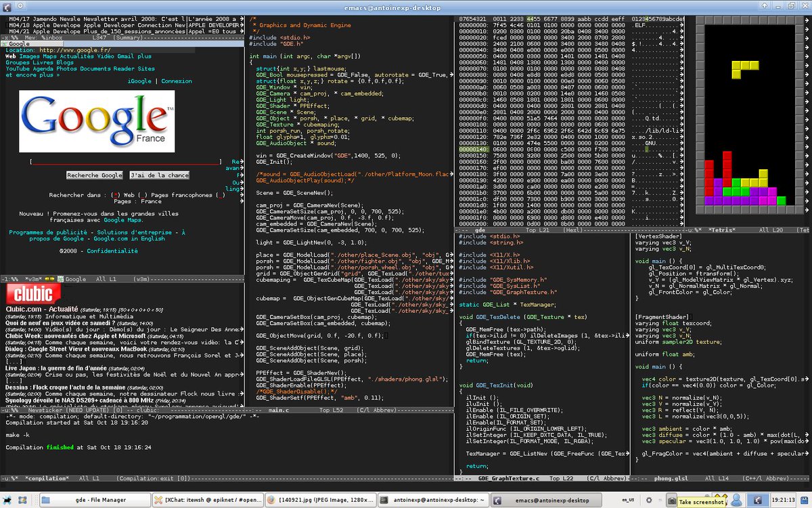Open the Images link on Google page
The image size is (812, 508).
click(x=28, y=56)
